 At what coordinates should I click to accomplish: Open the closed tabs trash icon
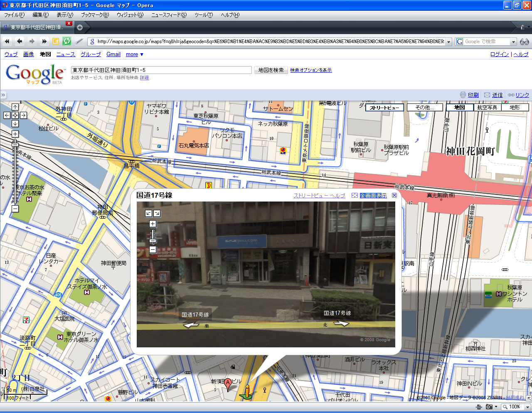click(522, 27)
